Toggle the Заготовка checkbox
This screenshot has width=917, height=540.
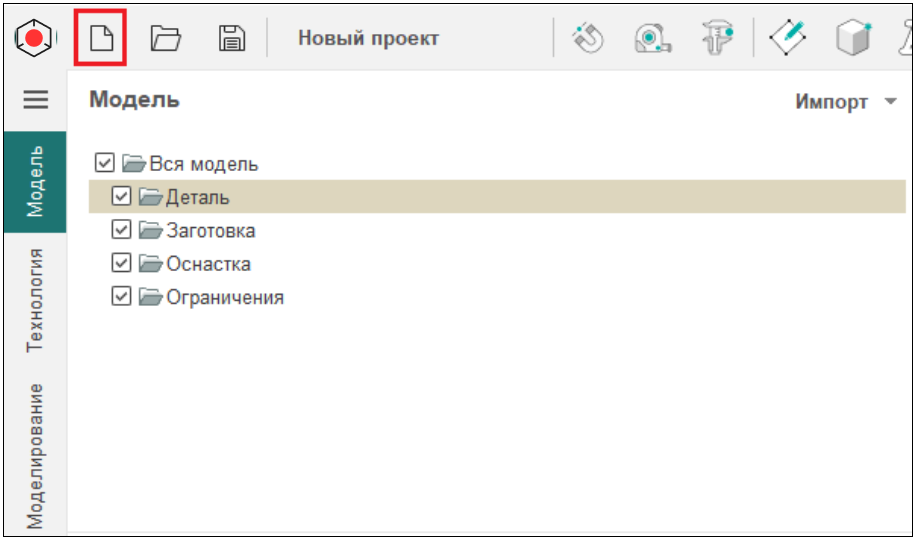pos(122,230)
